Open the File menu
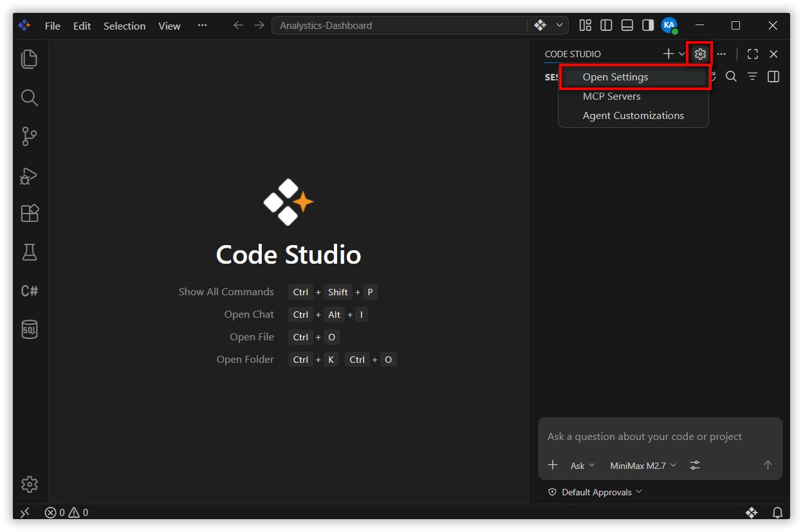This screenshot has width=803, height=532. click(x=53, y=26)
